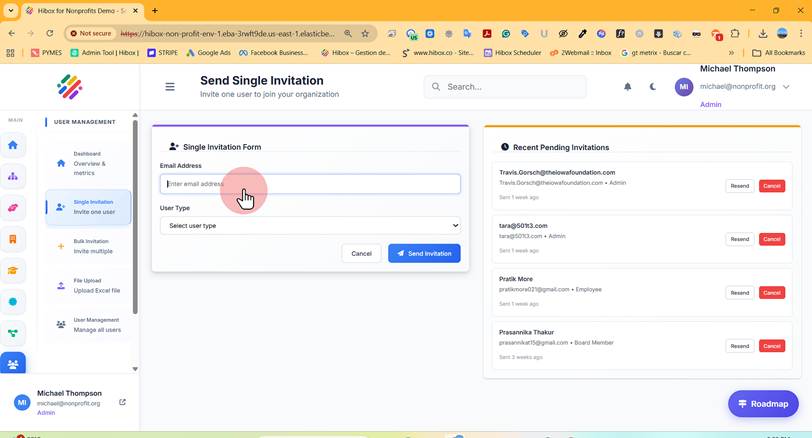Viewport: 812px width, 438px height.
Task: Click the Send Invitation button
Action: 424,254
